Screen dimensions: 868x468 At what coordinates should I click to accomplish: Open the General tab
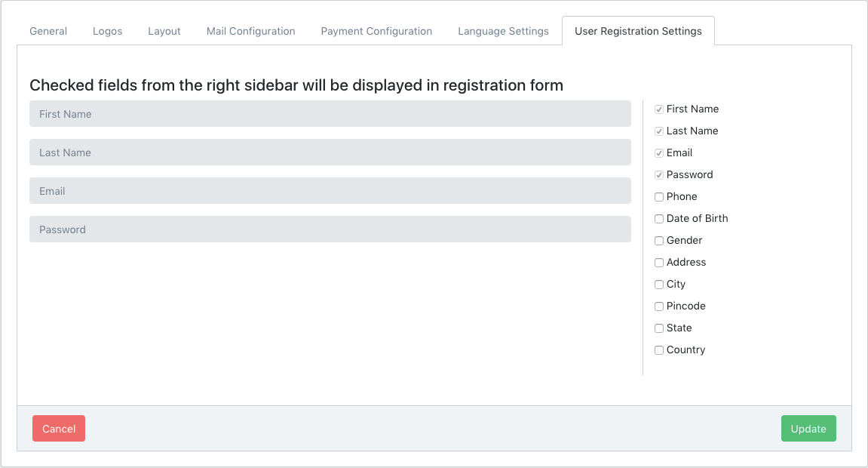(48, 31)
